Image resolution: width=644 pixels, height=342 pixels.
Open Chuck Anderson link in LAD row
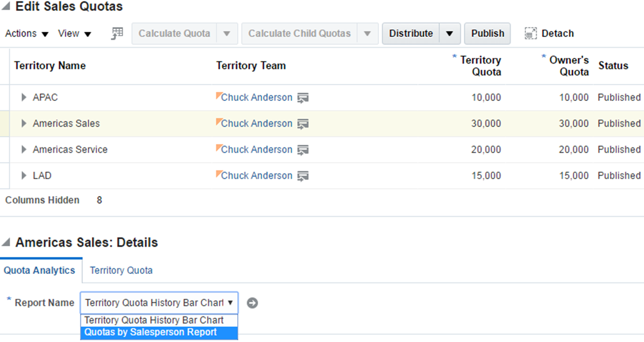(256, 176)
